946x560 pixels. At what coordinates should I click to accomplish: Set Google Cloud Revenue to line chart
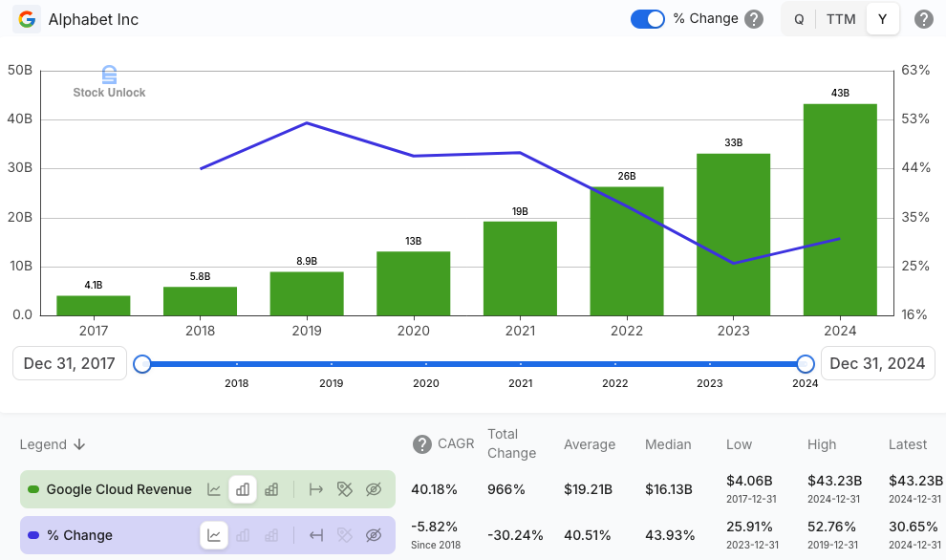(x=214, y=489)
